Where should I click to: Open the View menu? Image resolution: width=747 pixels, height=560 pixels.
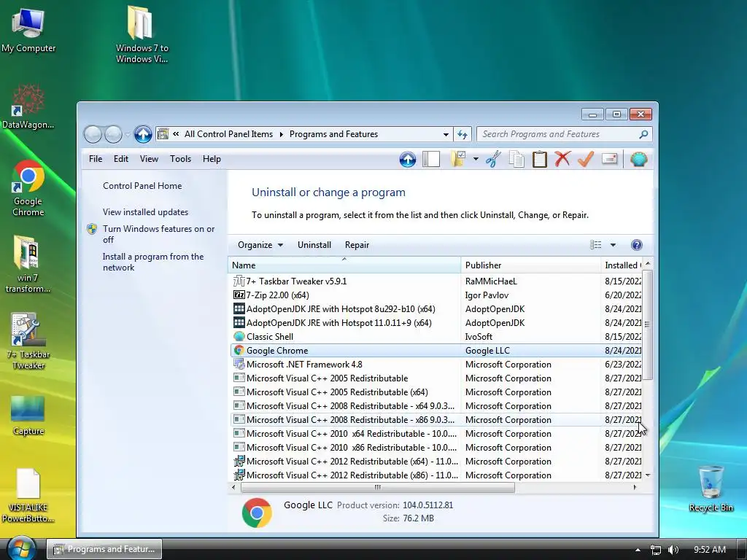click(149, 159)
